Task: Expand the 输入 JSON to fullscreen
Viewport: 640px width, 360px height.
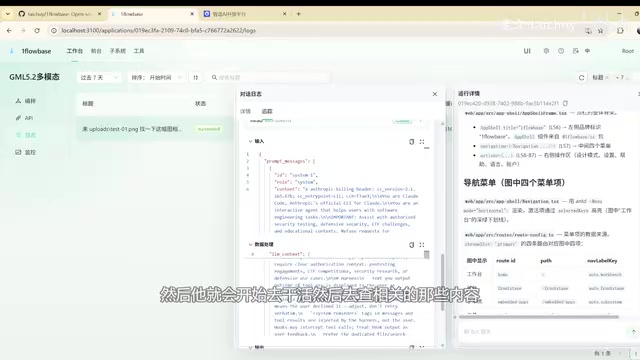Action: 422,142
